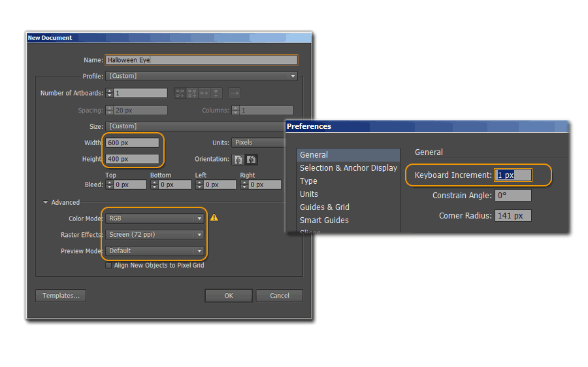Click Cancel in New Document dialog
This screenshot has width=588, height=367.
(x=280, y=296)
